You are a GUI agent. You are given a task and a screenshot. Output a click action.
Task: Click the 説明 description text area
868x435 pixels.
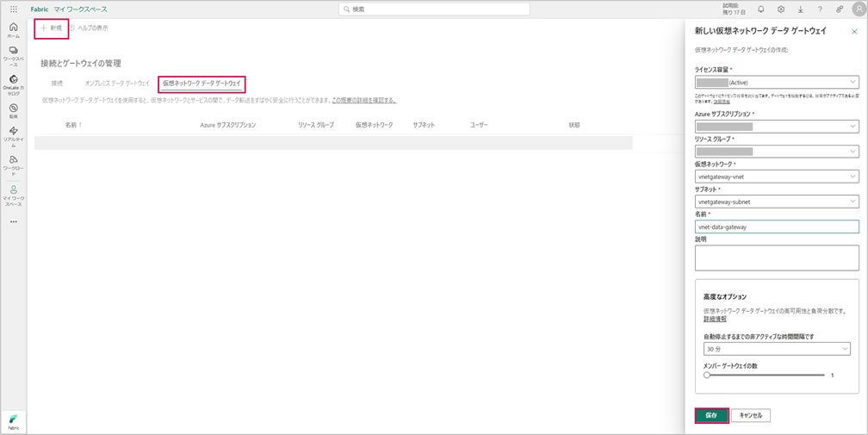777,258
